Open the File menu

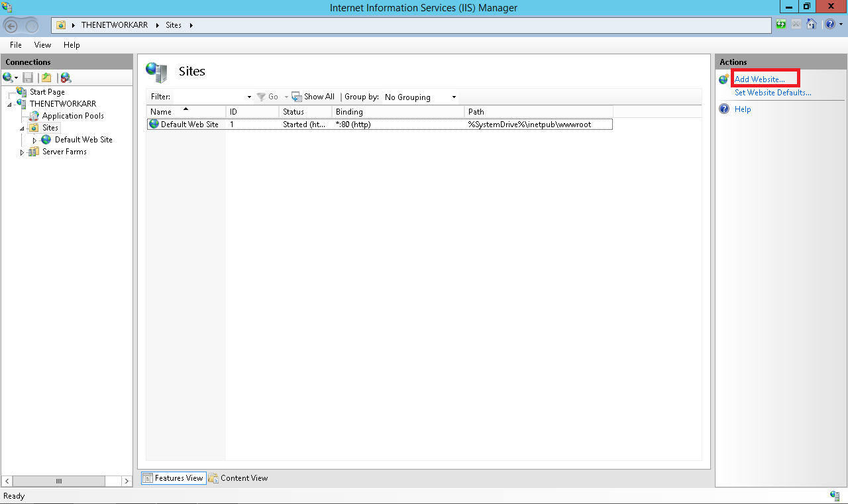point(16,45)
